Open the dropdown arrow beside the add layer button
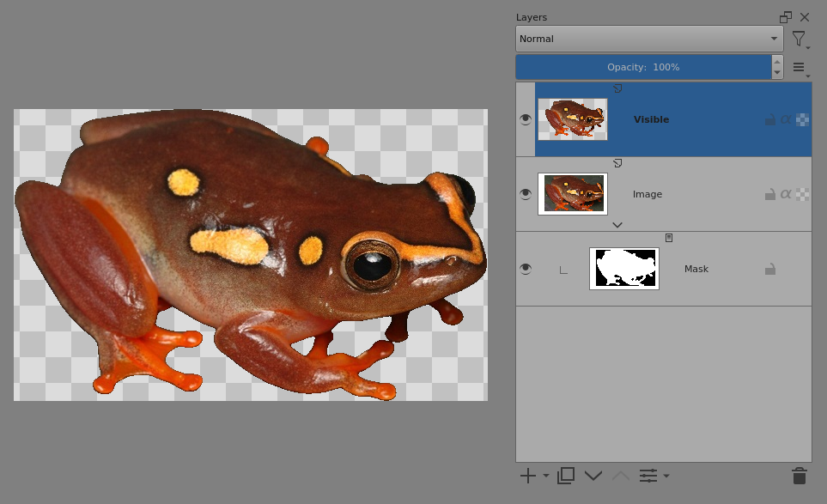This screenshot has width=827, height=504. [x=546, y=476]
